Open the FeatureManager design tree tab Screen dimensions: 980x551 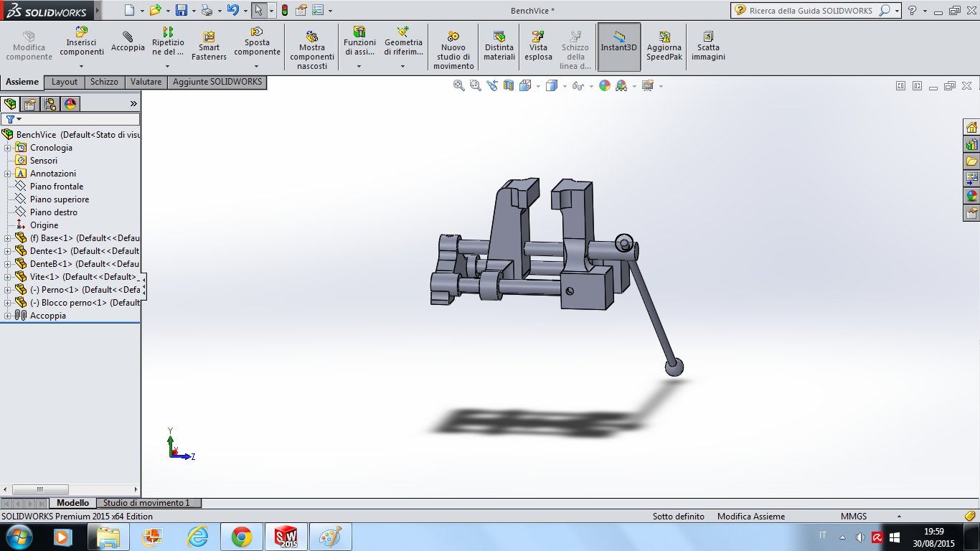pyautogui.click(x=10, y=104)
